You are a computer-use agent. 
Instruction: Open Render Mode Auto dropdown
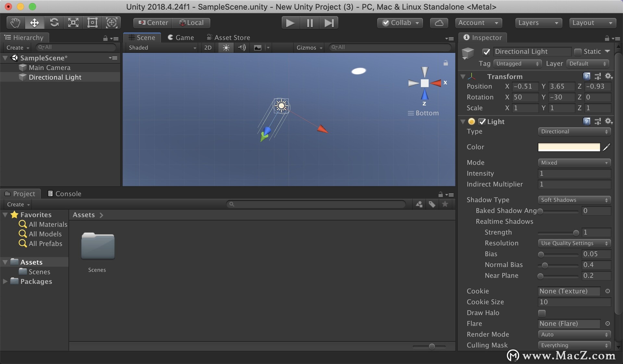[574, 334]
